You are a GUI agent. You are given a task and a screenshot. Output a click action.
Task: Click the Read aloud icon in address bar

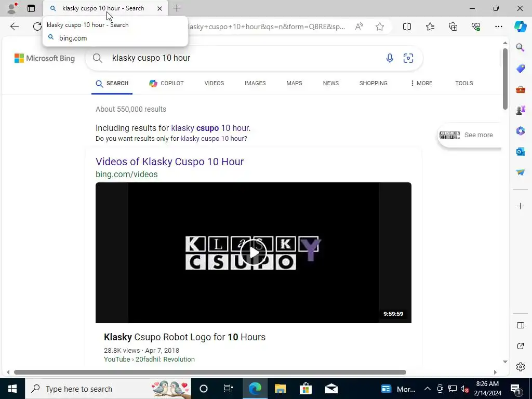[x=359, y=26]
